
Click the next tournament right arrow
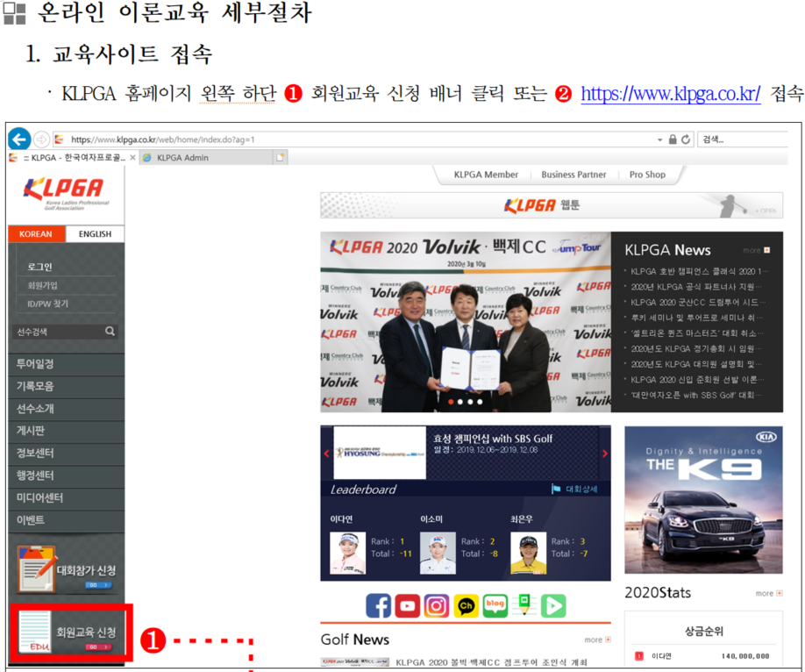point(605,454)
